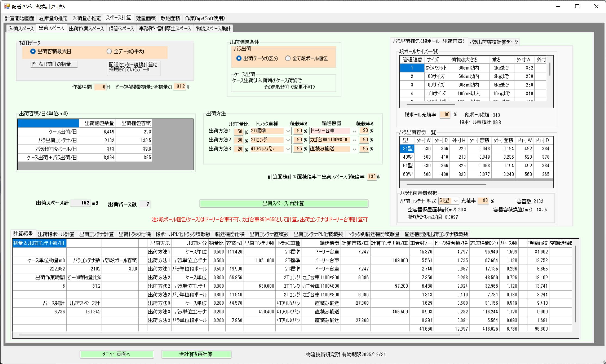Image resolution: width=606 pixels, height=364 pixels.
Task: Switch to 建屋面積 main tab
Action: coord(146,18)
